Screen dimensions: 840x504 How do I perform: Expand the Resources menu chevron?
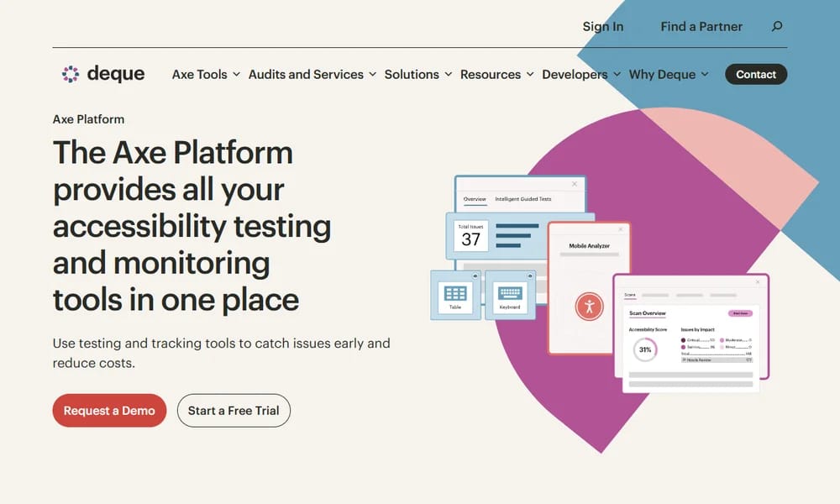530,75
